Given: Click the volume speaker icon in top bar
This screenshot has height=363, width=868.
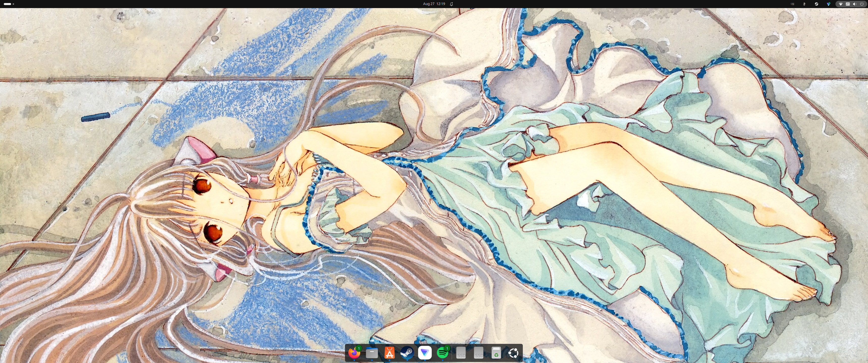Looking at the screenshot, I should [855, 4].
